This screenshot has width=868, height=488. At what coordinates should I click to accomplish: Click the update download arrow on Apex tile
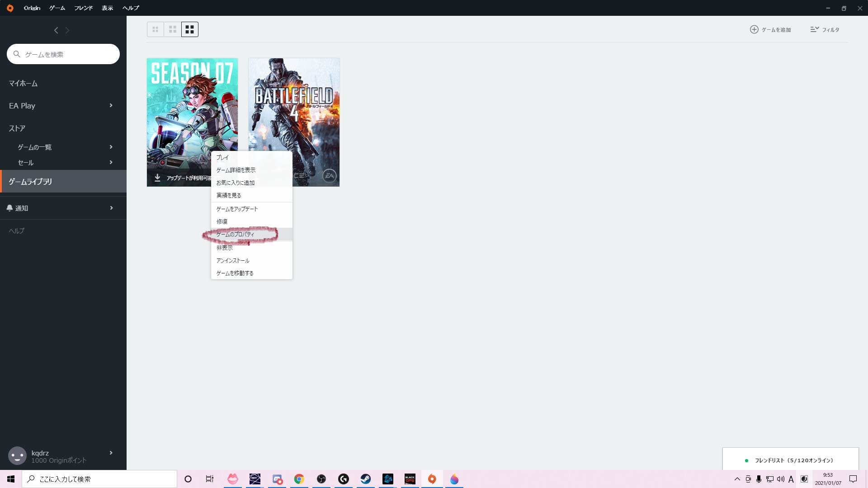click(x=157, y=178)
